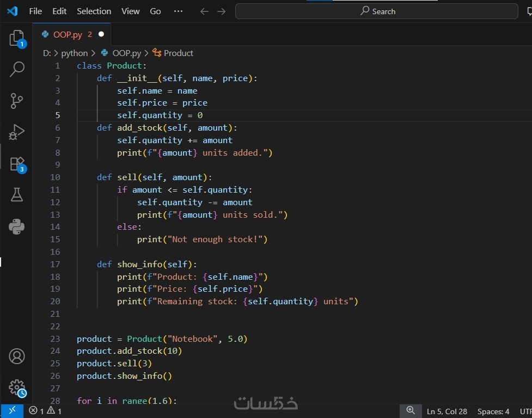The width and height of the screenshot is (532, 418).
Task: Click the VS Code logo icon
Action: 12,11
